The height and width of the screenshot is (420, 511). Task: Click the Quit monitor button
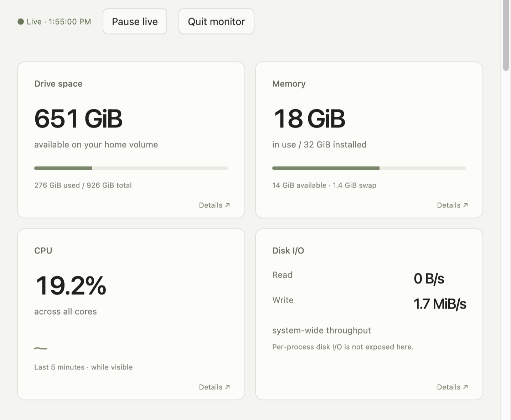click(216, 21)
